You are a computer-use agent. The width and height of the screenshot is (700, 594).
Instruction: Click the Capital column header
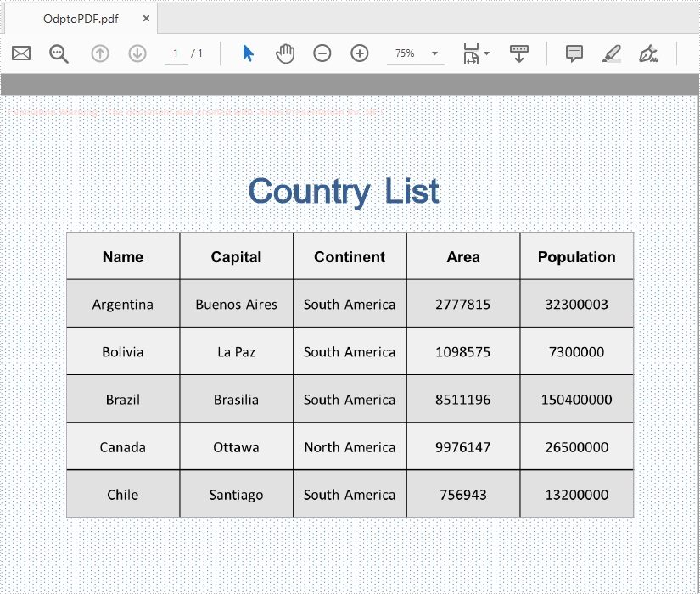[x=236, y=256]
